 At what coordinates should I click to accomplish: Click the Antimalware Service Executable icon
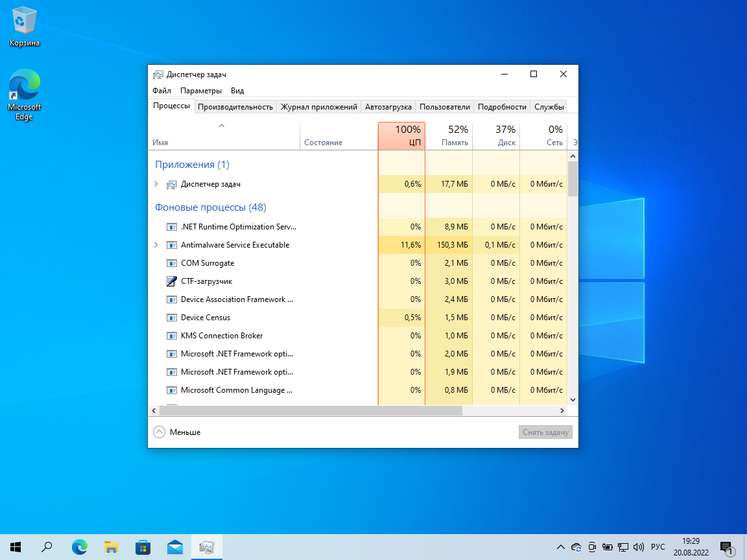pyautogui.click(x=171, y=245)
